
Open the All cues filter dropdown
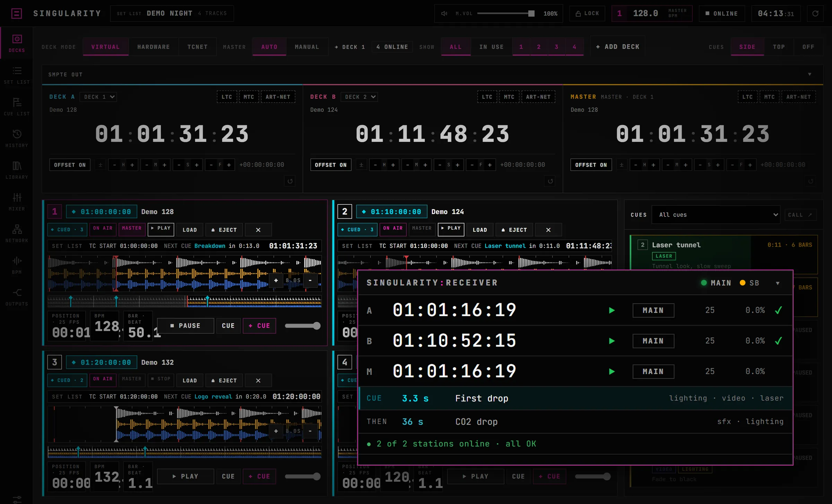point(716,215)
